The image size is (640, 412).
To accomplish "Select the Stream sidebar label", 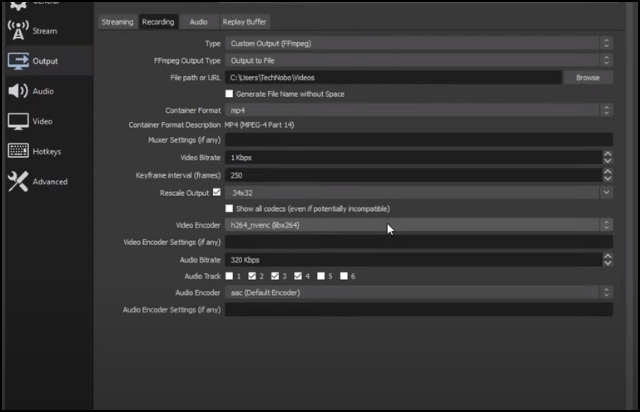I will point(45,31).
